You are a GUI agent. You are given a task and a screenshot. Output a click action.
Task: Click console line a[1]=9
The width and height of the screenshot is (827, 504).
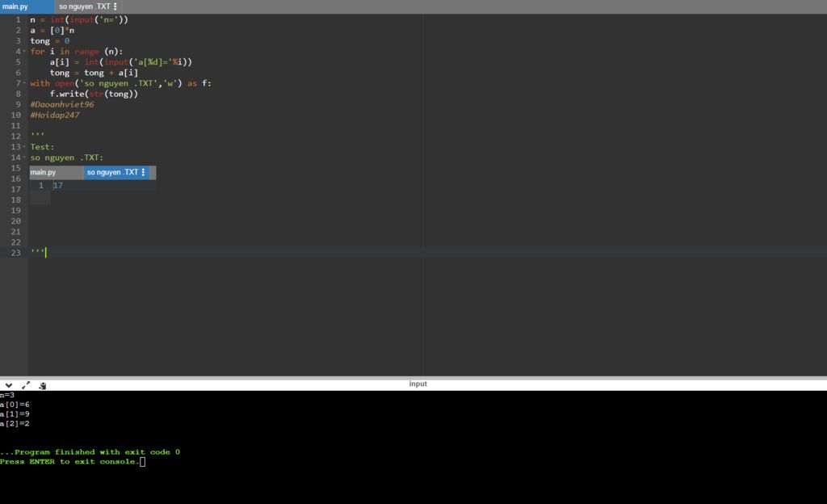tap(15, 414)
